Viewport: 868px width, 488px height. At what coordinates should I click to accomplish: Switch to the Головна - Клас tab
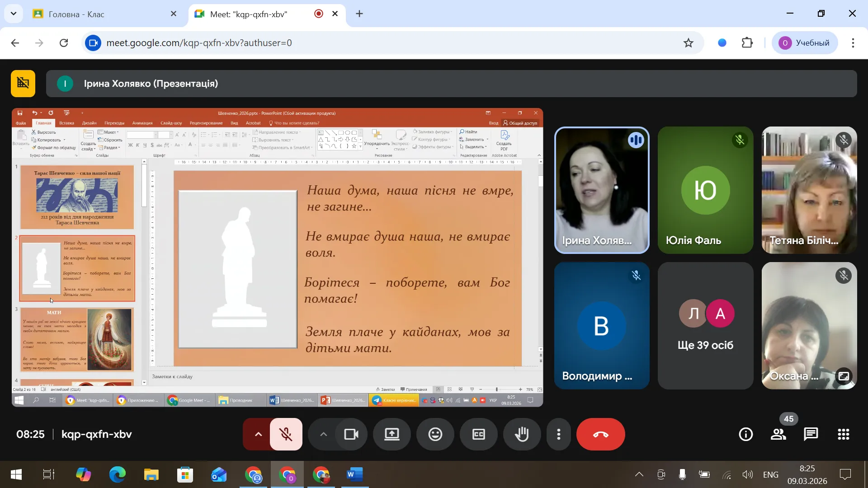[x=76, y=14]
